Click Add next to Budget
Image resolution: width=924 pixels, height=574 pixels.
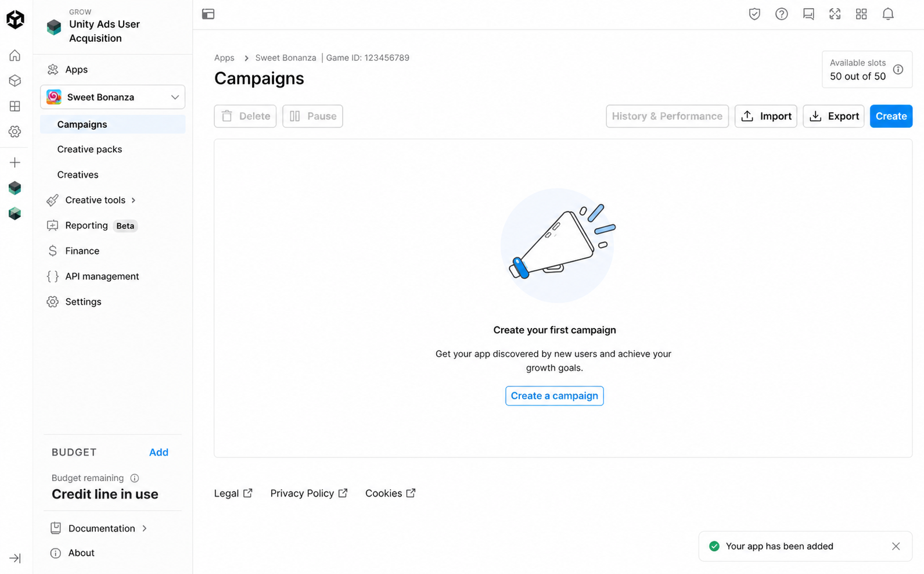[159, 453]
